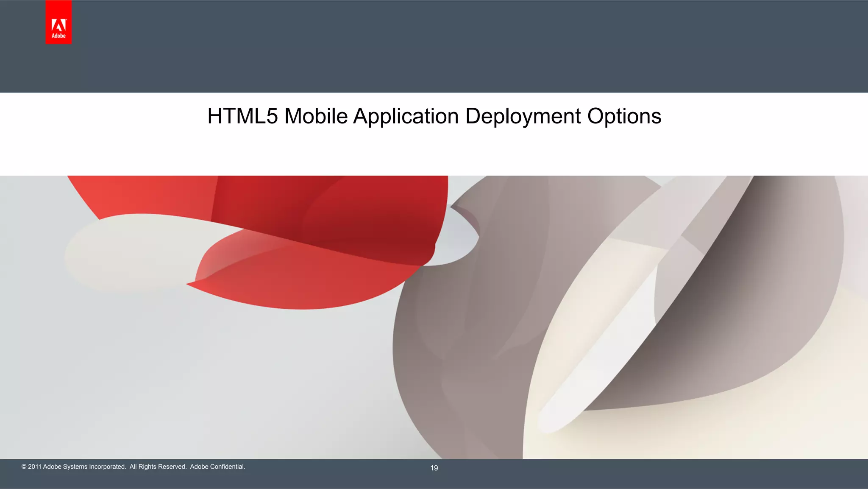This screenshot has width=868, height=489.
Task: Click the word 'Deployment' in the title
Action: pyautogui.click(x=523, y=116)
